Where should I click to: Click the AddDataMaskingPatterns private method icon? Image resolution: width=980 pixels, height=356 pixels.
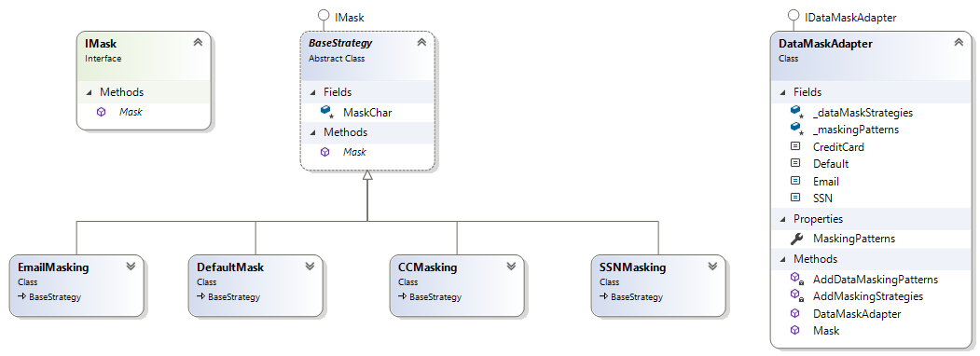(797, 280)
